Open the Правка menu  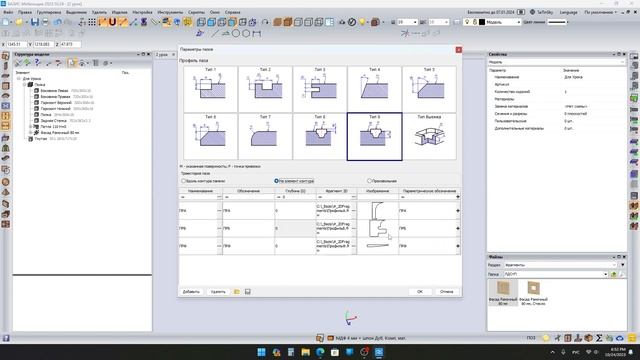(x=25, y=12)
